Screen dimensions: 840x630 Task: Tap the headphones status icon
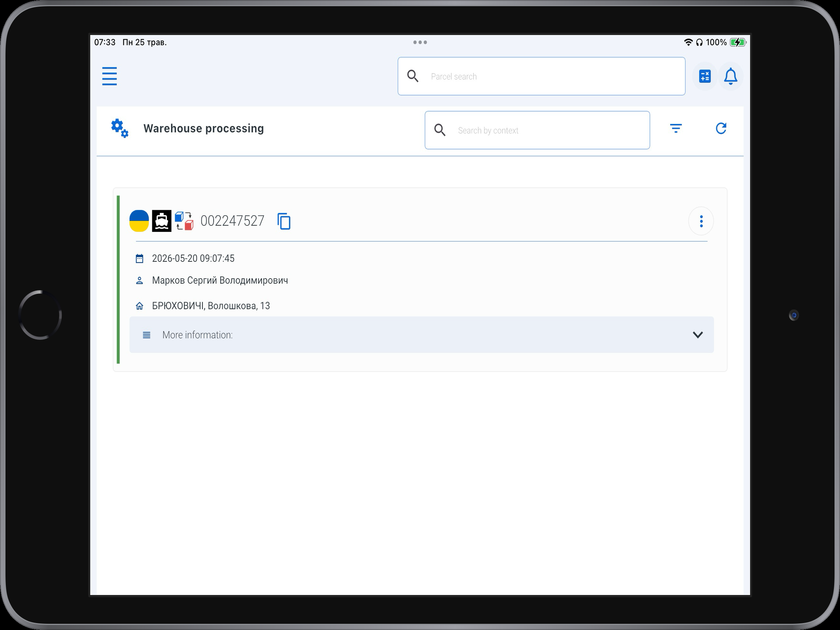[x=699, y=42]
